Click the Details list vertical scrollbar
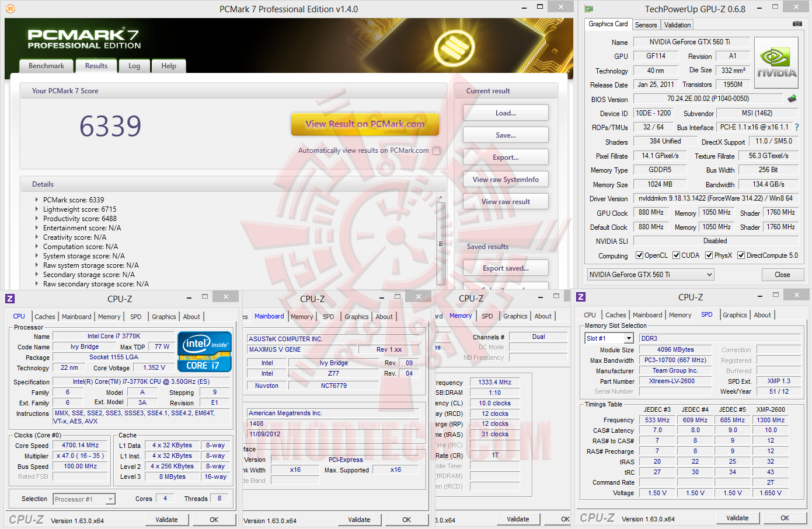The width and height of the screenshot is (812, 529). pyautogui.click(x=441, y=244)
